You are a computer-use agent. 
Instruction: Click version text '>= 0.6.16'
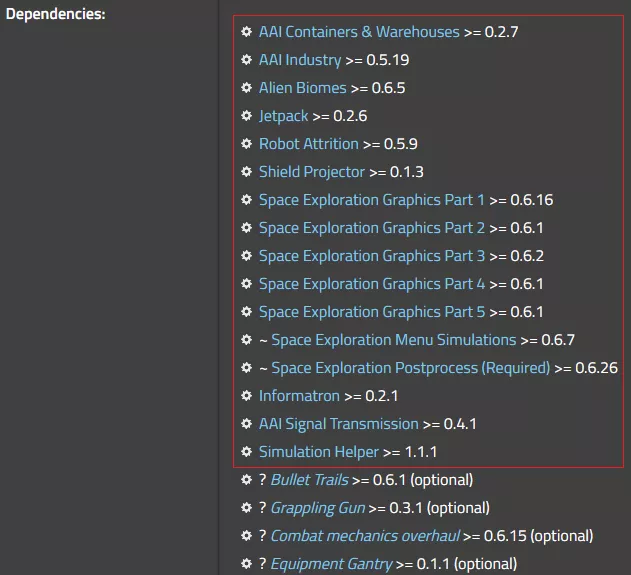tap(521, 200)
